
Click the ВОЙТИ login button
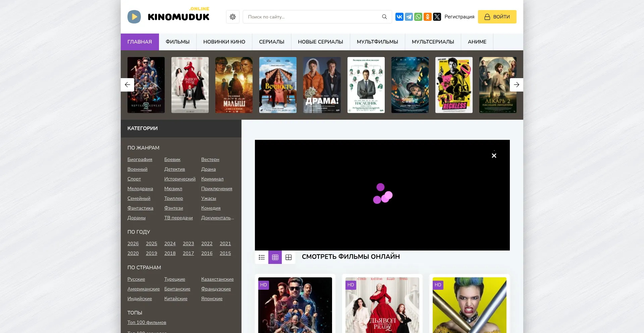(x=497, y=17)
